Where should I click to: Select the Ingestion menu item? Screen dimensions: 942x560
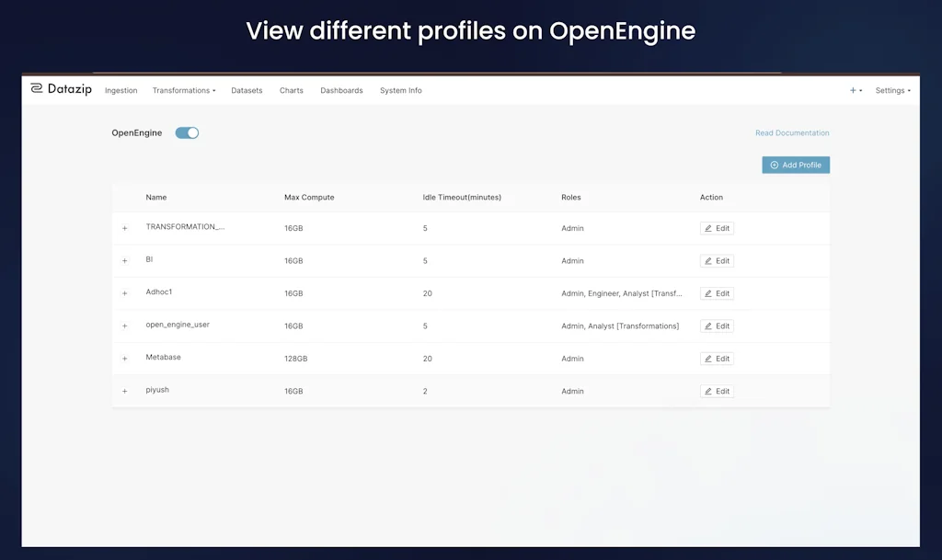[121, 90]
